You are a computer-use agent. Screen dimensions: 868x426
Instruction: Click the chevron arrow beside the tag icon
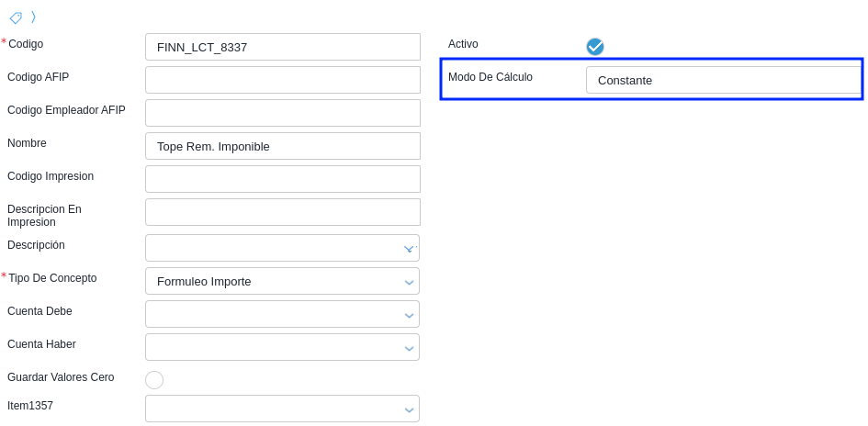pyautogui.click(x=33, y=17)
